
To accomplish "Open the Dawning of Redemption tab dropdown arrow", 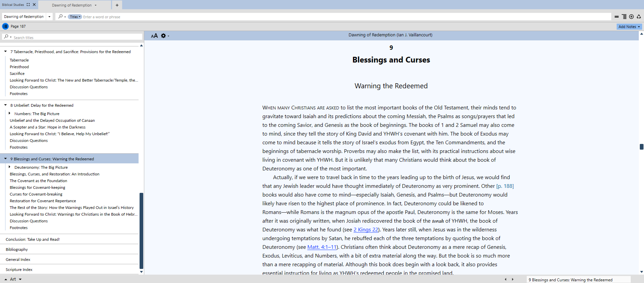I will (x=95, y=5).
